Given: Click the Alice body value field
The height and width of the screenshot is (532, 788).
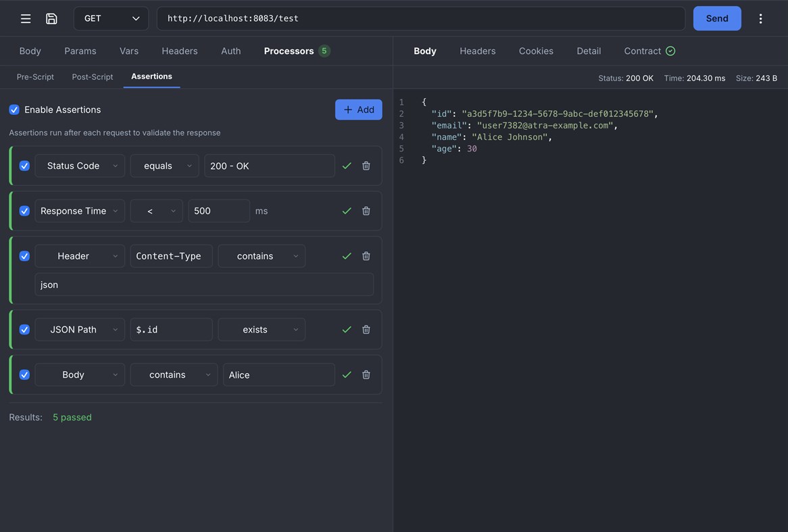Looking at the screenshot, I should coord(279,375).
